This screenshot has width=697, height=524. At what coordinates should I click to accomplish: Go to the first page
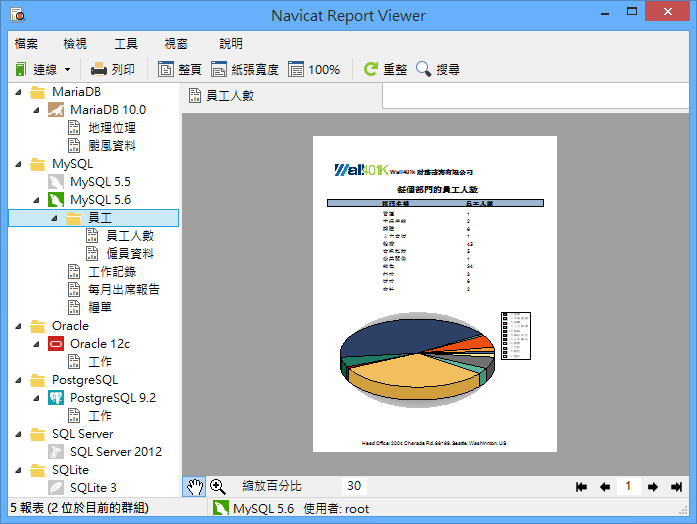coord(581,487)
